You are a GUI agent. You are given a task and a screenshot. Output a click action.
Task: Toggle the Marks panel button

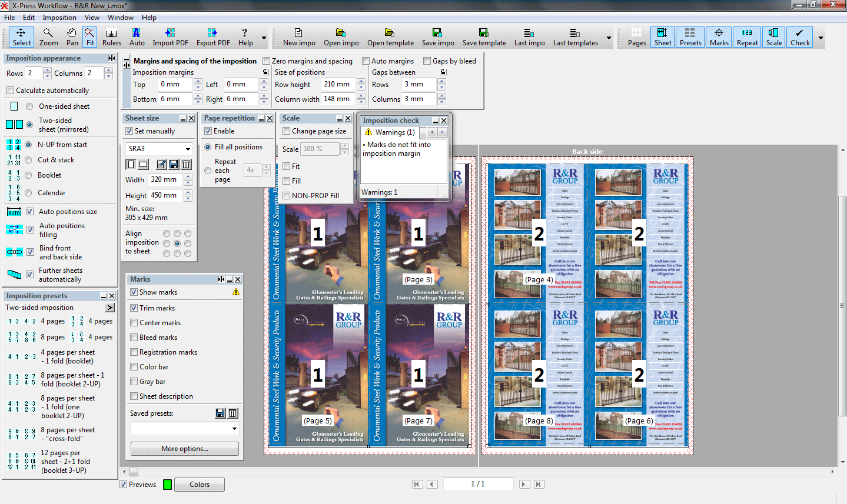(719, 37)
